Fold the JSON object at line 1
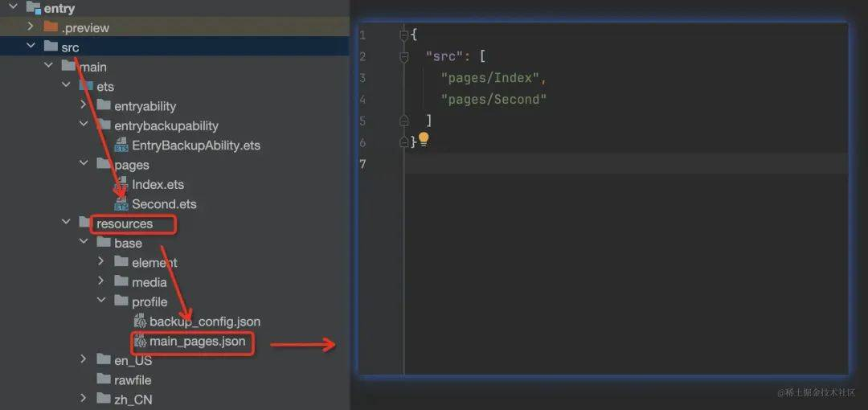The image size is (868, 410). click(404, 35)
